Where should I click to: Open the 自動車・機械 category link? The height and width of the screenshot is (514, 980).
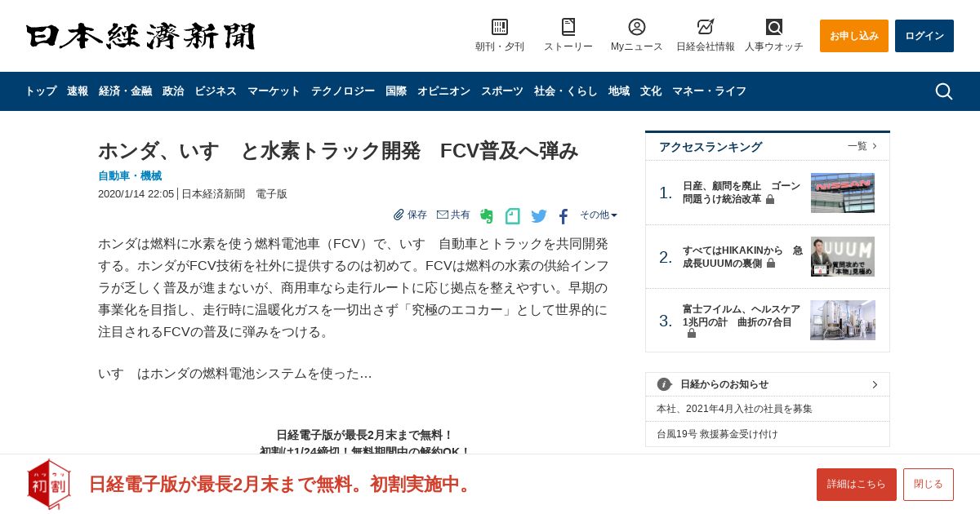coord(130,175)
